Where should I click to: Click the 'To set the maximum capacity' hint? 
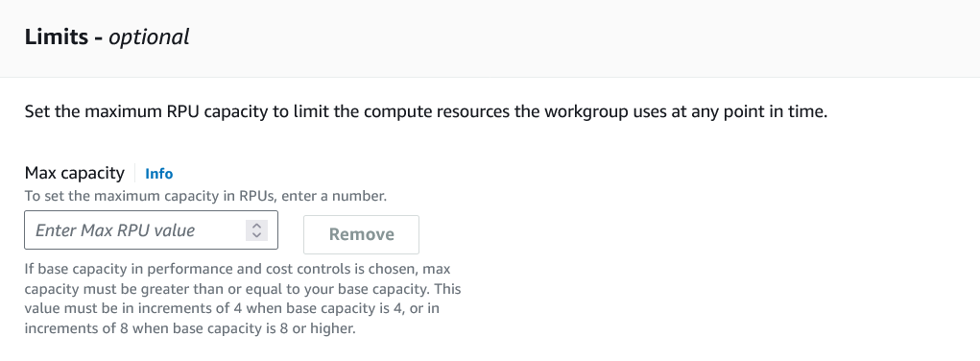[x=205, y=196]
